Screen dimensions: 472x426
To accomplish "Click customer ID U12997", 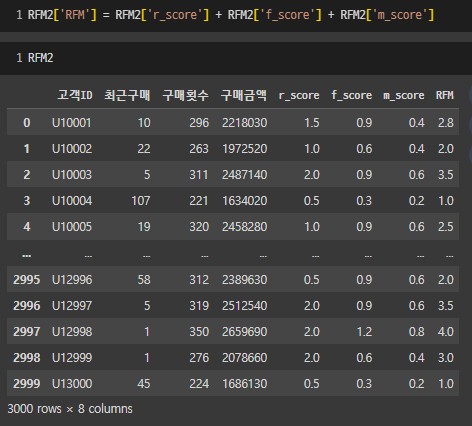I will (72, 306).
